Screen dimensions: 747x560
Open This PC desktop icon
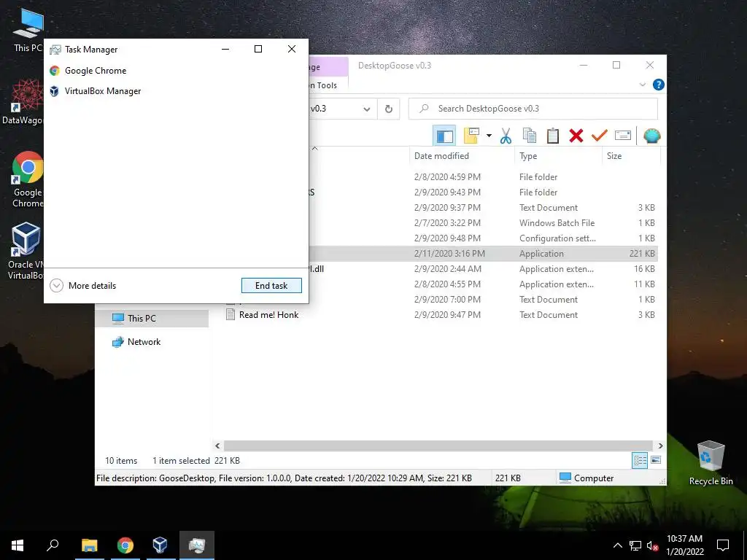(x=28, y=31)
